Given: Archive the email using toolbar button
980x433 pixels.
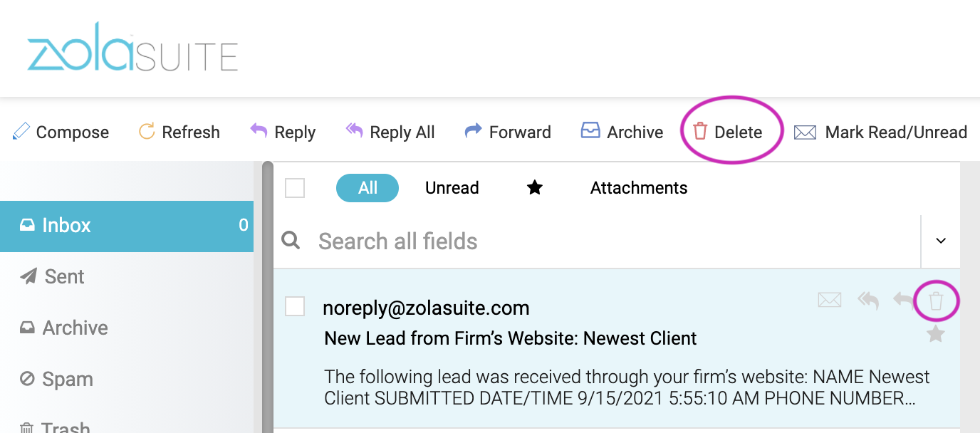Looking at the screenshot, I should pyautogui.click(x=622, y=132).
